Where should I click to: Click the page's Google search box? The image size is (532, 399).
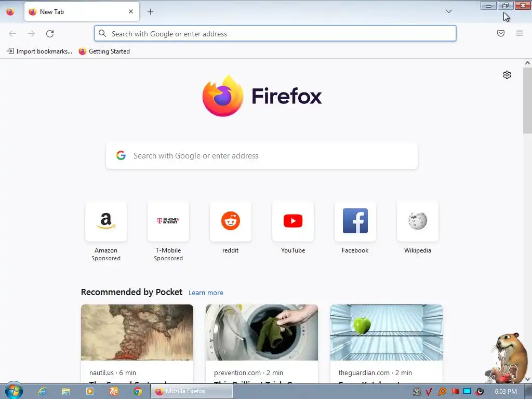click(262, 156)
